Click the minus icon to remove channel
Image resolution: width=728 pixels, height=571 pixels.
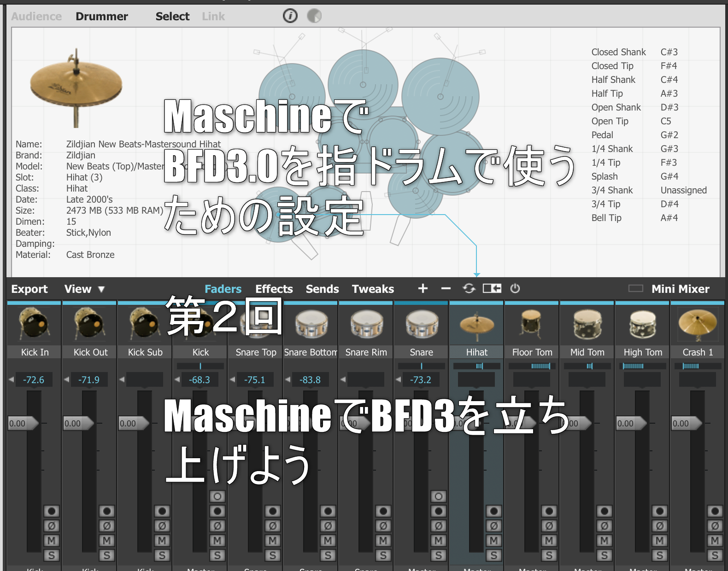pyautogui.click(x=446, y=289)
